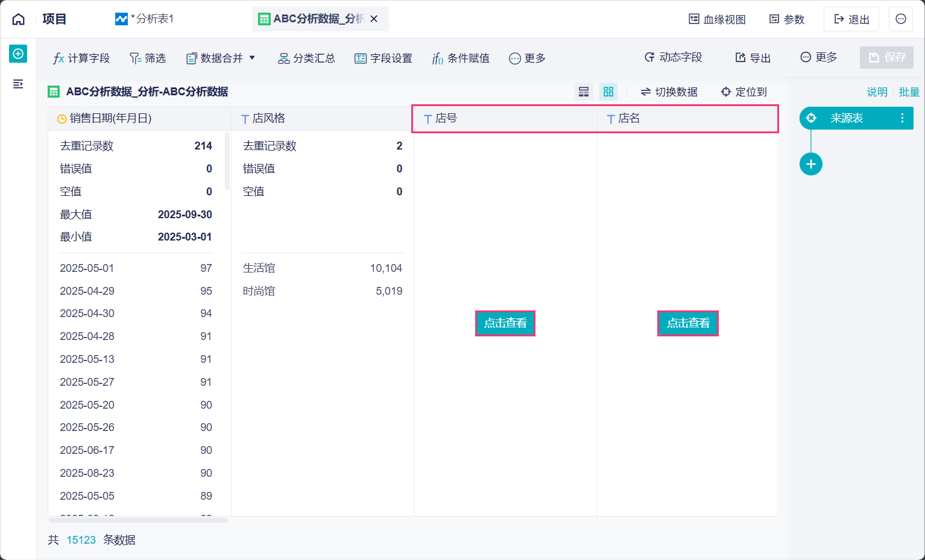The image size is (925, 560).
Task: Click 点击查看 button under 店号 column
Action: (x=505, y=323)
